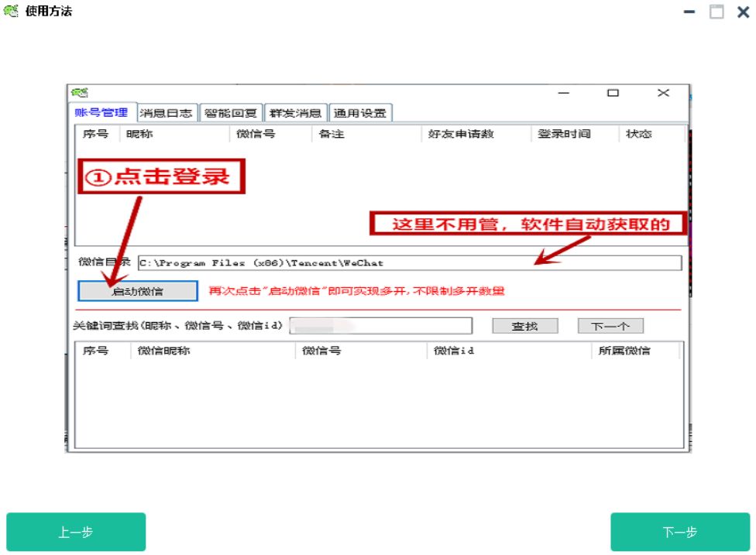Image resolution: width=756 pixels, height=555 pixels.
Task: Close the inner WeChat tool window
Action: pos(663,93)
